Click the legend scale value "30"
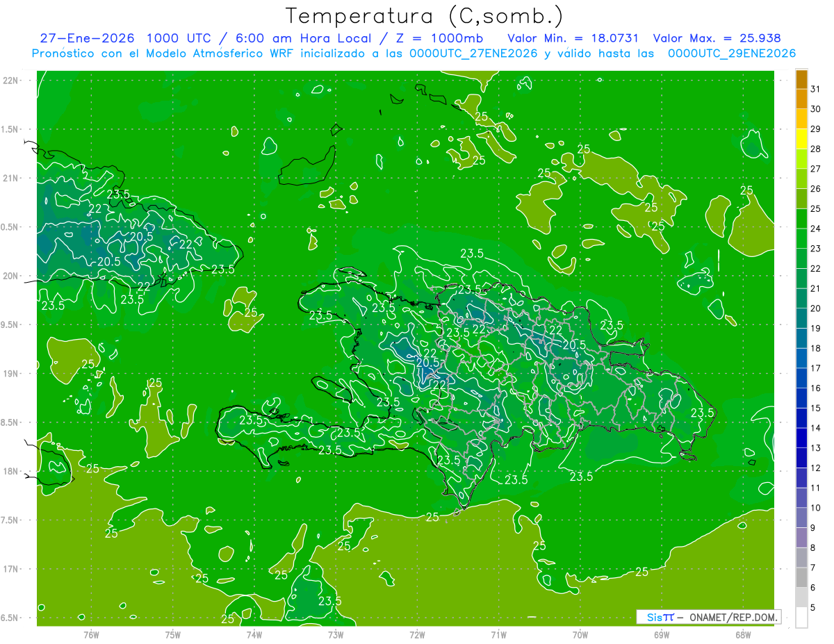This screenshot has width=834, height=644. (815, 108)
